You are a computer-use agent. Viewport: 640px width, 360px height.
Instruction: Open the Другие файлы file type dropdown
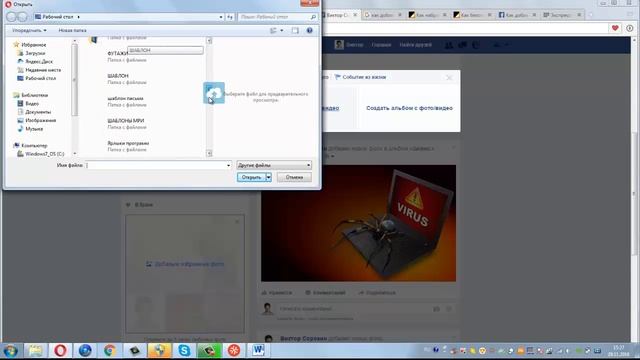click(274, 165)
